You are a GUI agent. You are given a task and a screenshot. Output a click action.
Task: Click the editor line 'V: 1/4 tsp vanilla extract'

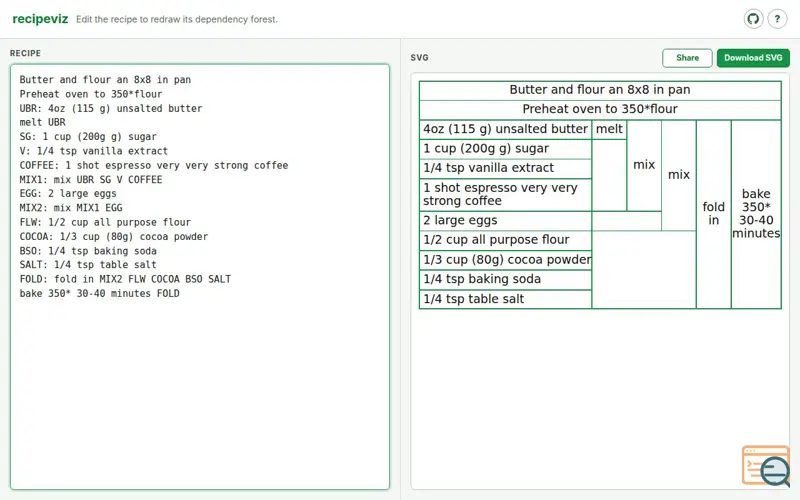[x=94, y=151]
